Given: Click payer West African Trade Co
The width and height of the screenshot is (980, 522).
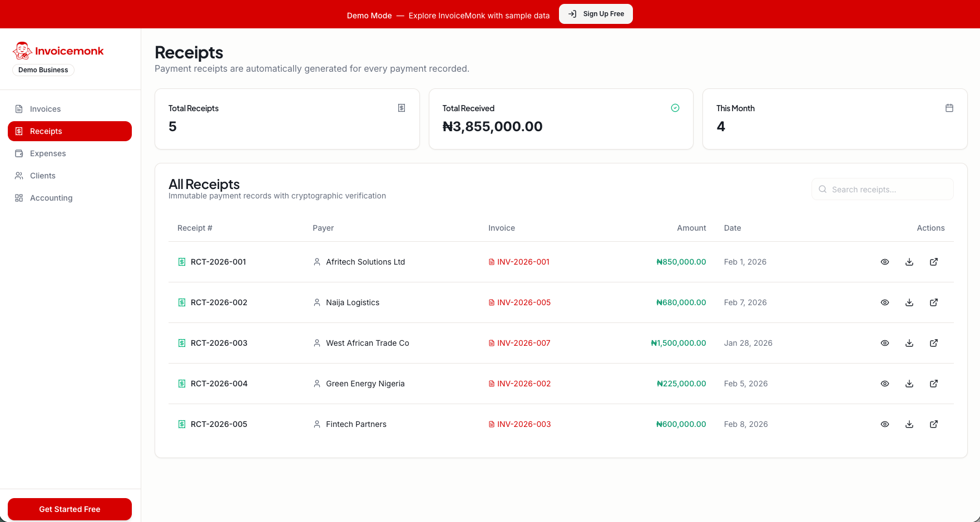Looking at the screenshot, I should pyautogui.click(x=368, y=343).
